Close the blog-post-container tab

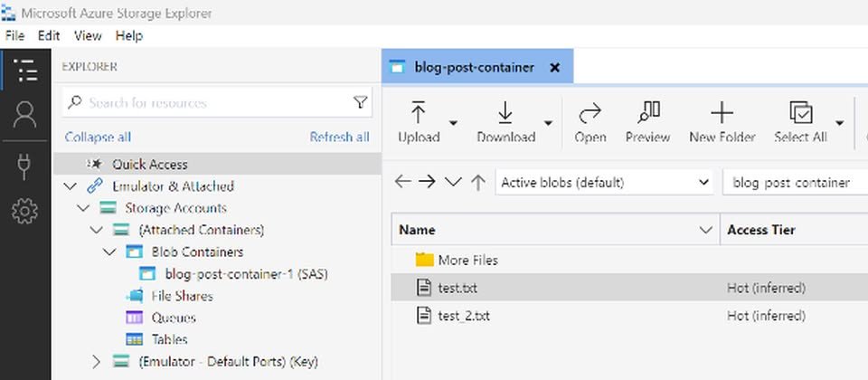point(554,68)
